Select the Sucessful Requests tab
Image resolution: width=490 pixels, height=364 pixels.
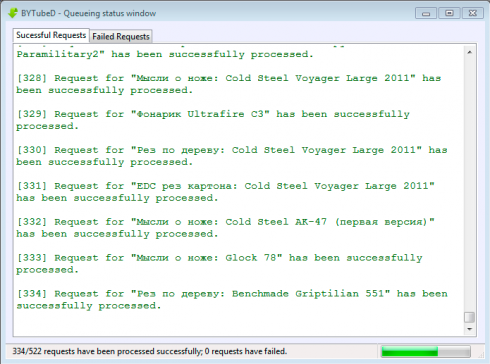coord(51,35)
